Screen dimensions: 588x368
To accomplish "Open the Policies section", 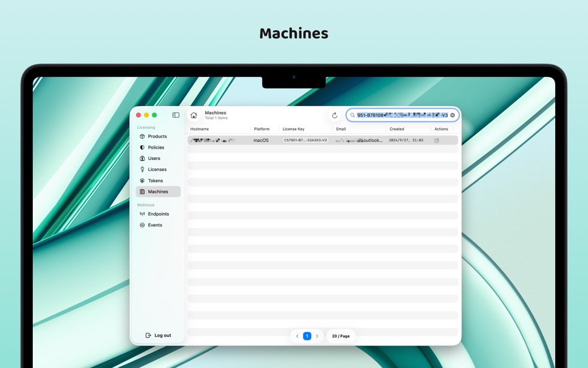I will (157, 147).
